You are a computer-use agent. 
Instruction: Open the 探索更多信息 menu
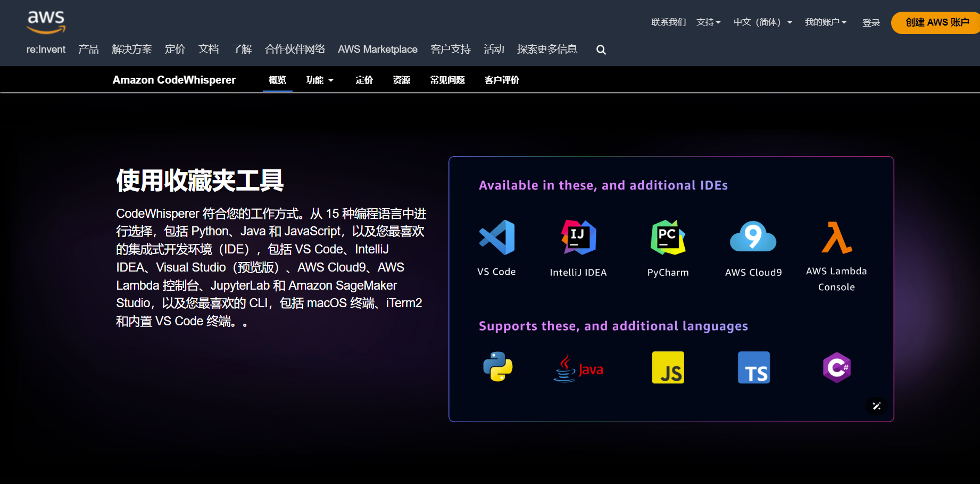(547, 50)
